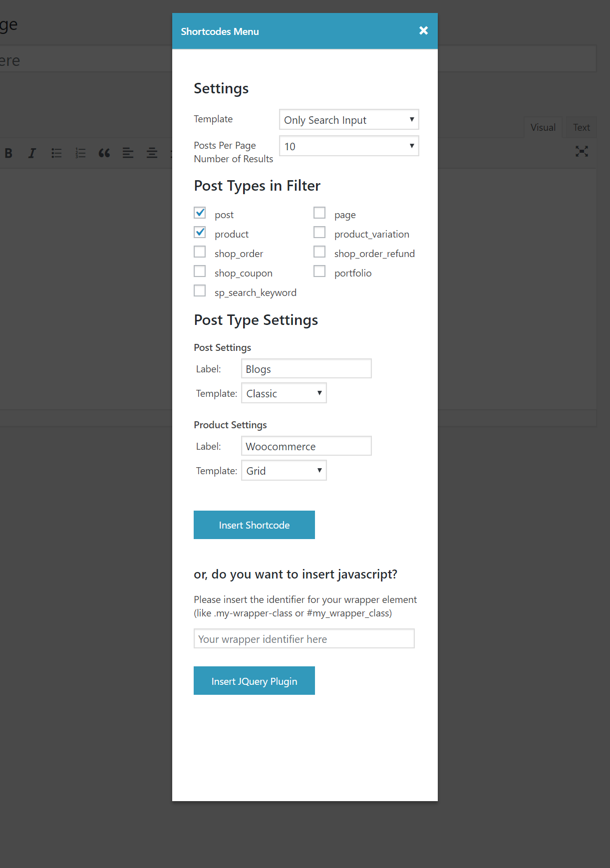Viewport: 610px width, 868px height.
Task: Align text left in the editor
Action: (x=128, y=153)
